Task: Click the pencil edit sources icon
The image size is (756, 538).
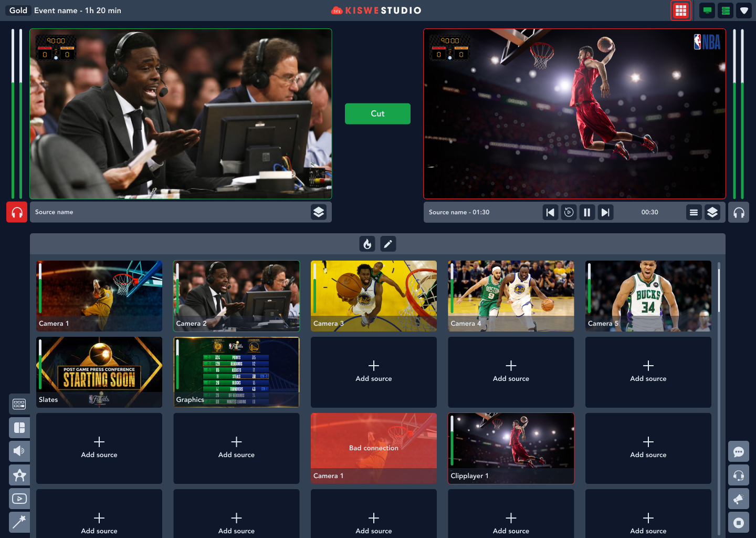Action: pos(388,244)
